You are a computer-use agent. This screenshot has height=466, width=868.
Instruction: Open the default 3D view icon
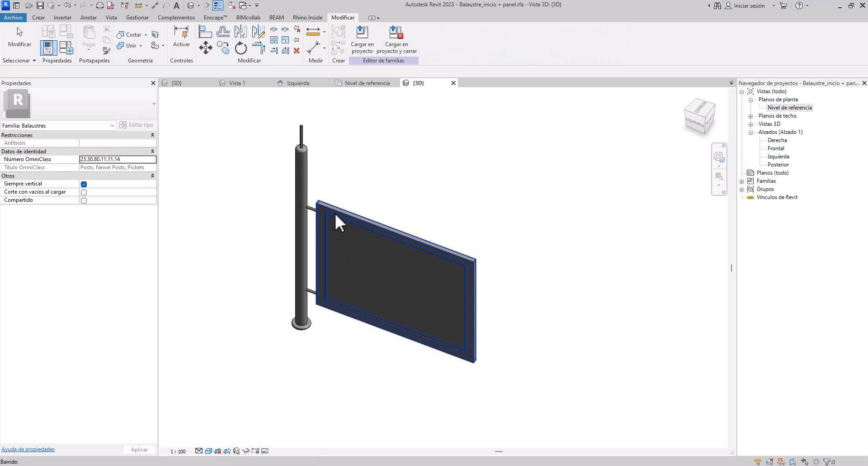coord(191,5)
